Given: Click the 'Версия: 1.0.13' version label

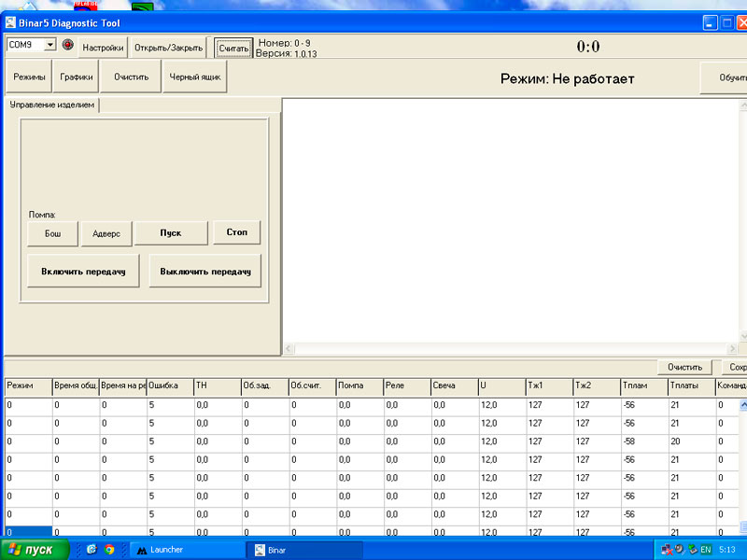Looking at the screenshot, I should tap(286, 54).
